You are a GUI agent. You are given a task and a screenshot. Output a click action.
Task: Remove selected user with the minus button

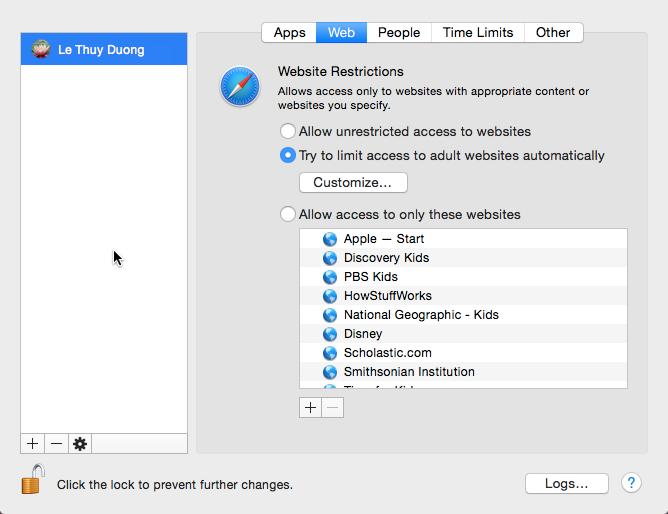pyautogui.click(x=56, y=444)
